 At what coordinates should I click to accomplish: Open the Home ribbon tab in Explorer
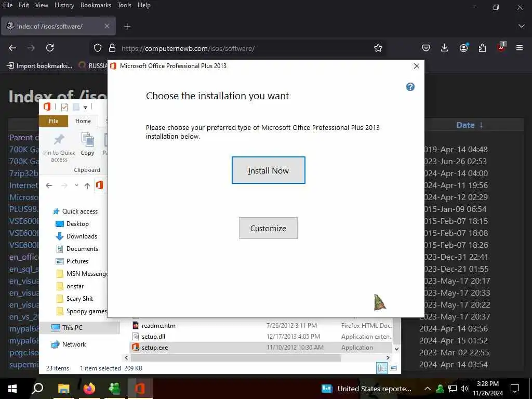(x=83, y=121)
